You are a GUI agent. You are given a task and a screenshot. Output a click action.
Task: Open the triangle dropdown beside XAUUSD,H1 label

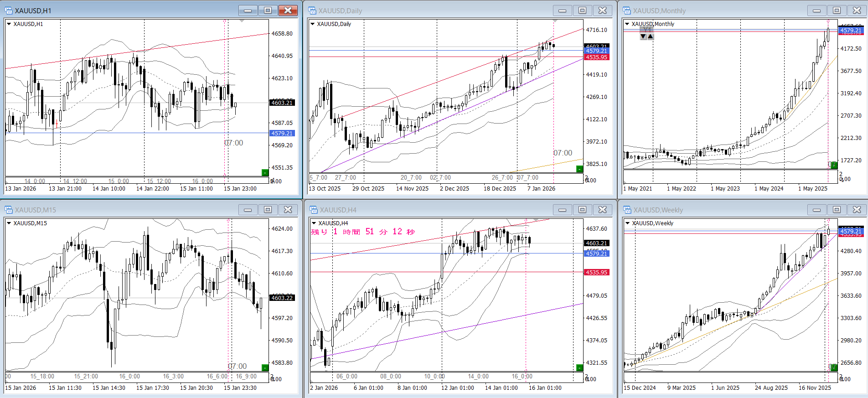pos(9,24)
